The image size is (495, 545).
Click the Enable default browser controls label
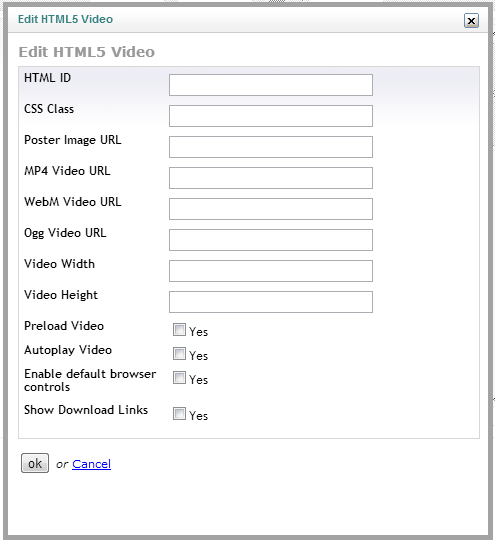(x=90, y=380)
